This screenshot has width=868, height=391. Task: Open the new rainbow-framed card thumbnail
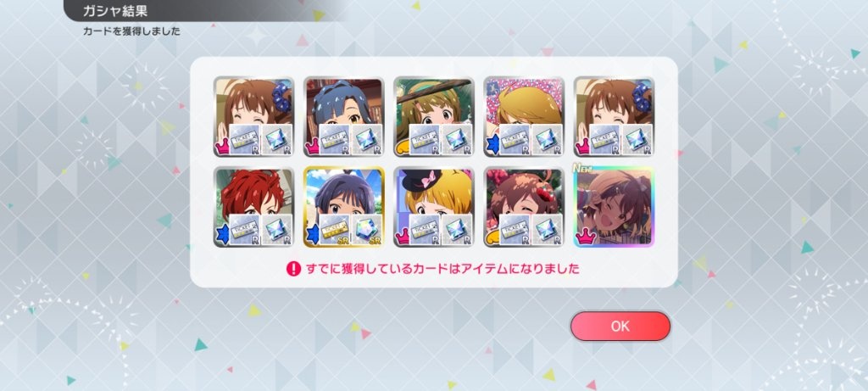click(x=614, y=207)
